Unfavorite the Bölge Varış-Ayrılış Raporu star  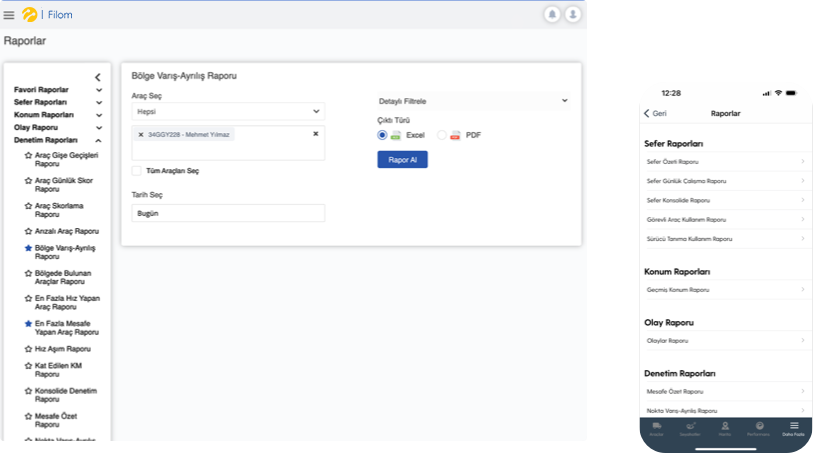[28, 246]
